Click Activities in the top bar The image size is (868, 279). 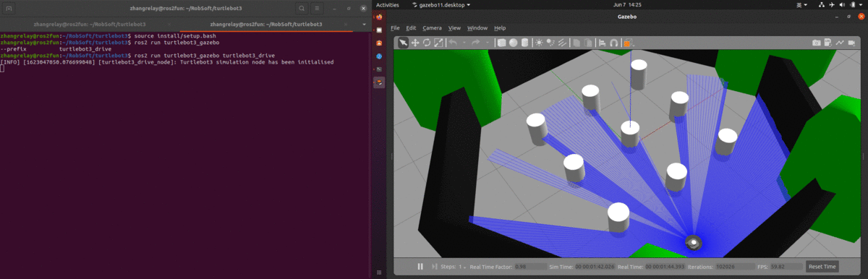coord(388,4)
